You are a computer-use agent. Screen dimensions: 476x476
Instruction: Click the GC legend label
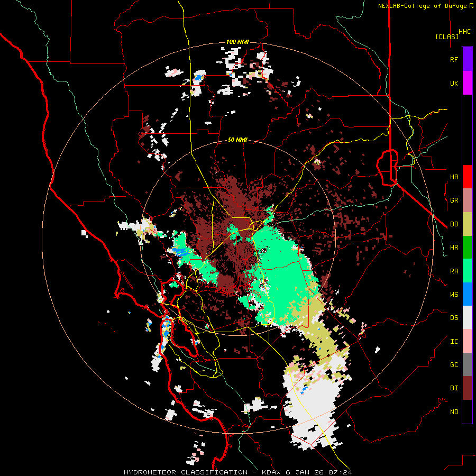pos(454,365)
